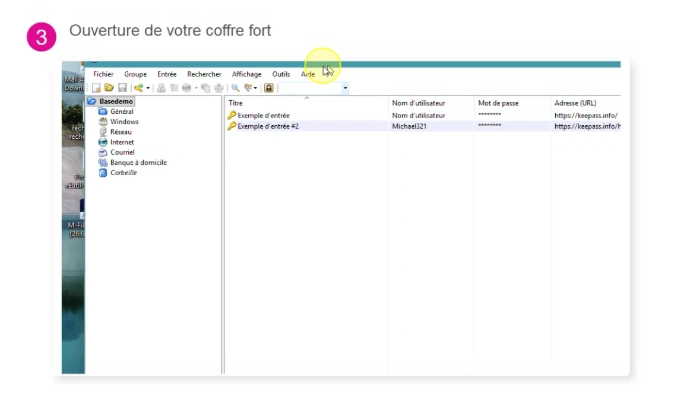Open the Show entries dropdown arrow
This screenshot has width=690, height=397.
pos(255,88)
